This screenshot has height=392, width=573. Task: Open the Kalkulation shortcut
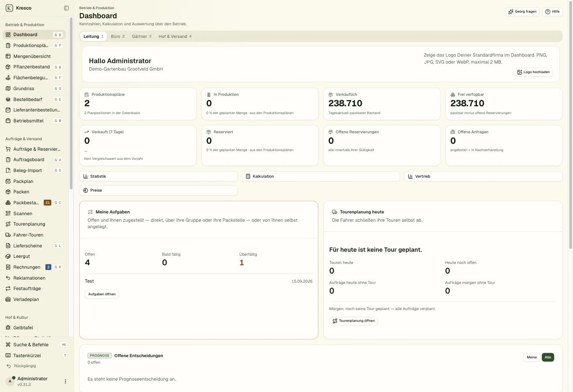click(x=321, y=176)
